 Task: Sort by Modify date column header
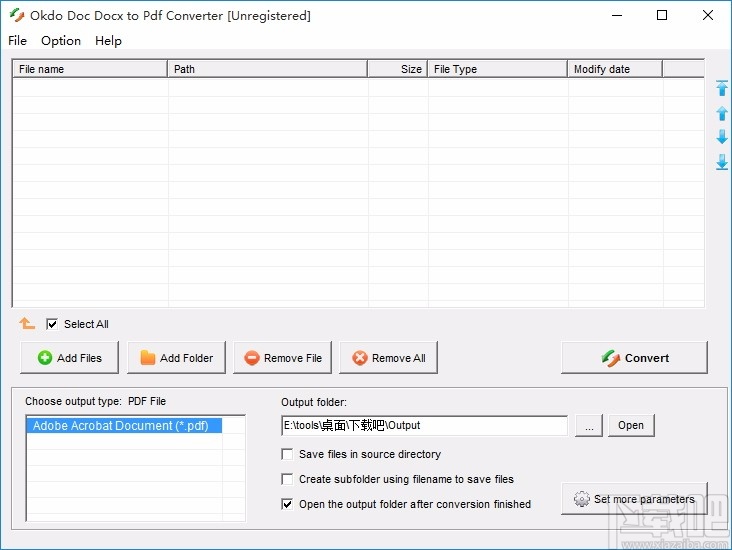click(615, 69)
